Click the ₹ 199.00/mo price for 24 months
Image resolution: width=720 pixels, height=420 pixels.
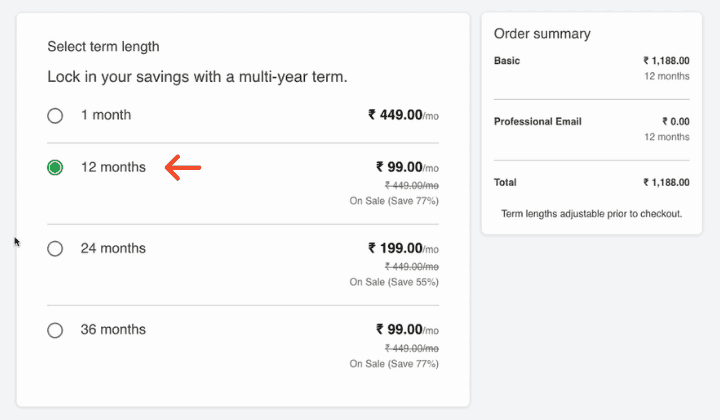[x=403, y=248]
